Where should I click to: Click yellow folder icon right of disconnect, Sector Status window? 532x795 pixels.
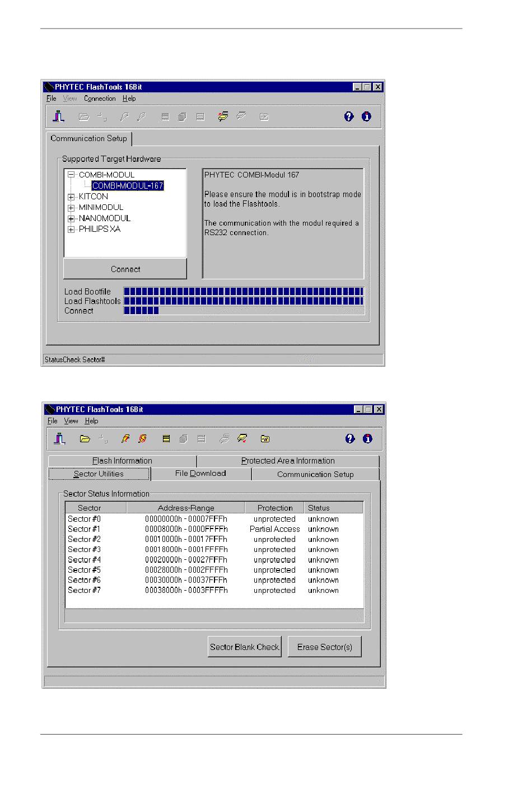(265, 439)
